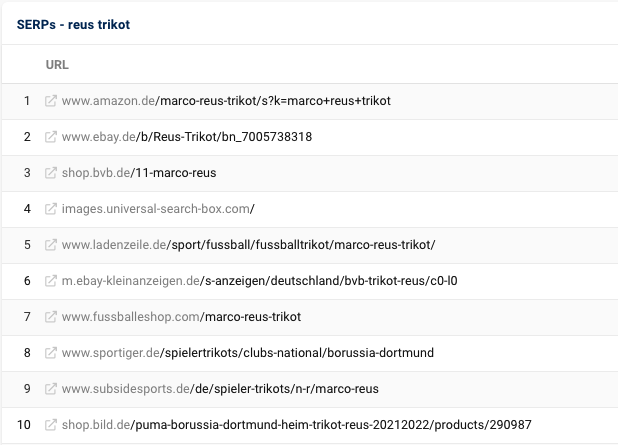Click the www.ladenzeile.de fussballtrikot link
Image resolution: width=618 pixels, height=445 pixels.
(249, 245)
